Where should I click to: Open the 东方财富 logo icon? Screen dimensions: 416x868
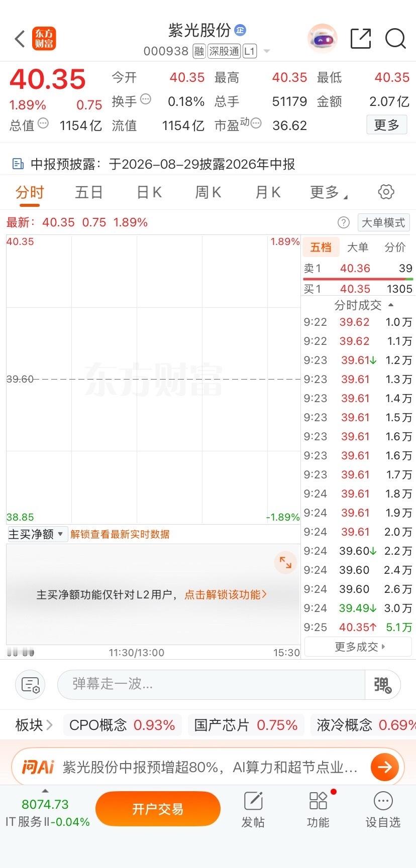[44, 39]
